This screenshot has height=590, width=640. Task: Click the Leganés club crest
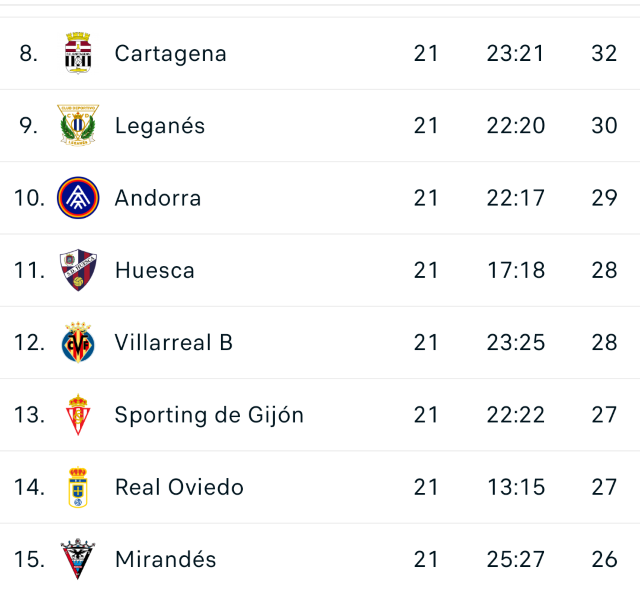pos(78,125)
